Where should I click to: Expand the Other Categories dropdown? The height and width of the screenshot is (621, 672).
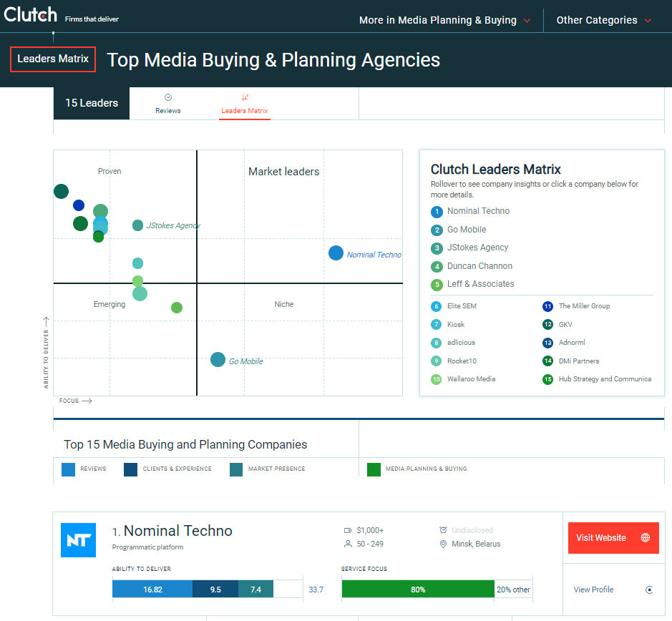604,20
